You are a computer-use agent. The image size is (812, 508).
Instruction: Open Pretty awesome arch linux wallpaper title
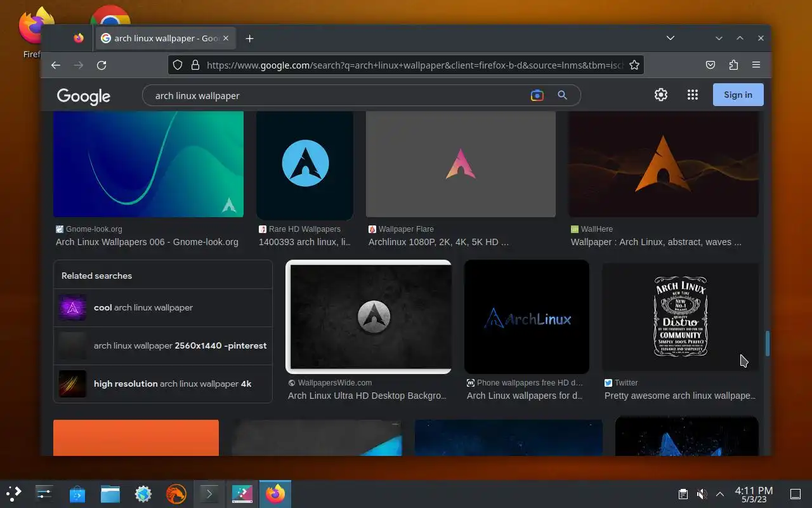(680, 396)
